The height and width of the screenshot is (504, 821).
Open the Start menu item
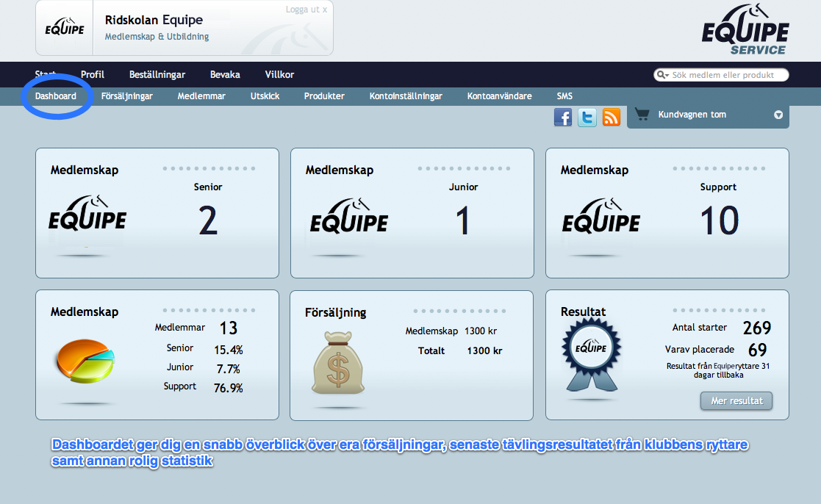point(45,74)
